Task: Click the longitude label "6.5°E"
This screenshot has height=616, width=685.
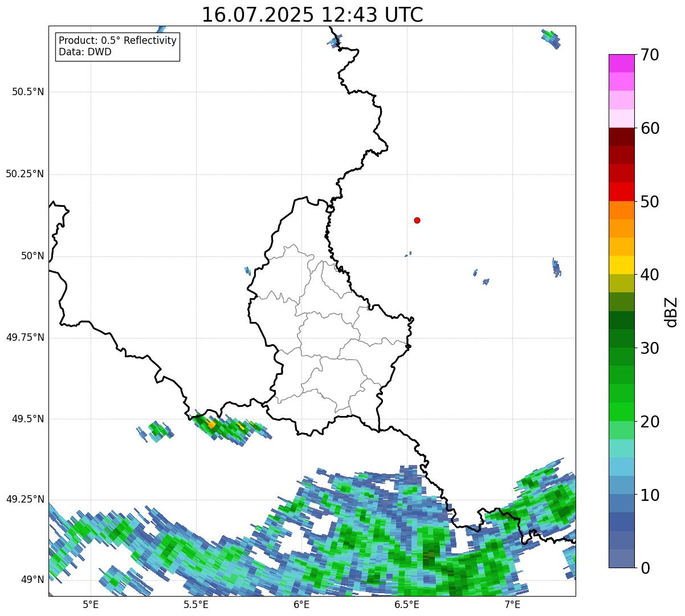Action: [x=407, y=605]
